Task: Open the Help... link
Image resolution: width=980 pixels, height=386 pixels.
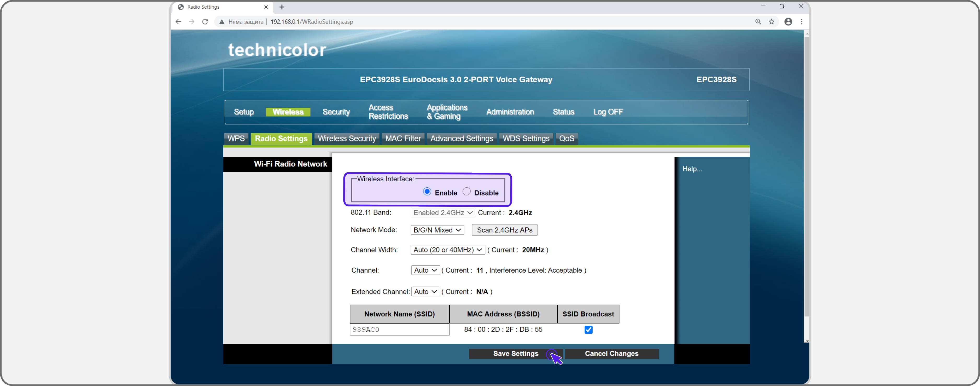Action: tap(692, 169)
